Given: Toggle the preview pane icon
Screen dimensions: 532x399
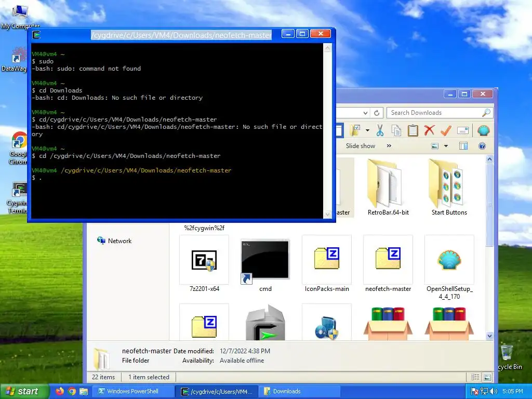Looking at the screenshot, I should point(463,146).
